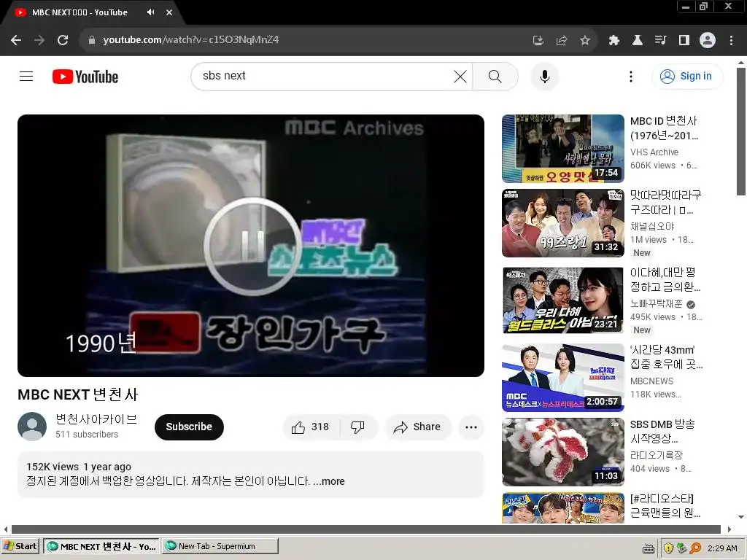The height and width of the screenshot is (560, 747).
Task: Mute the tab via speaker icon
Action: (150, 12)
